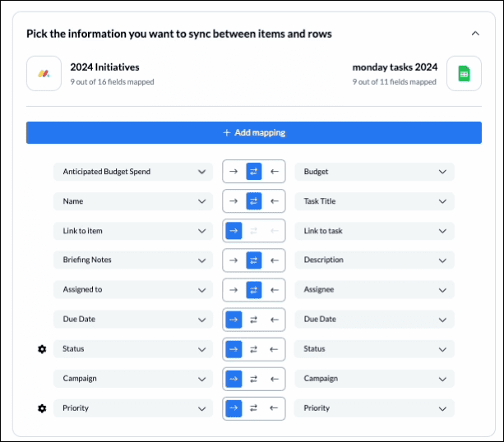Set Budget row sync to left arrow
Screen dimensions: 504x442
pyautogui.click(x=274, y=172)
